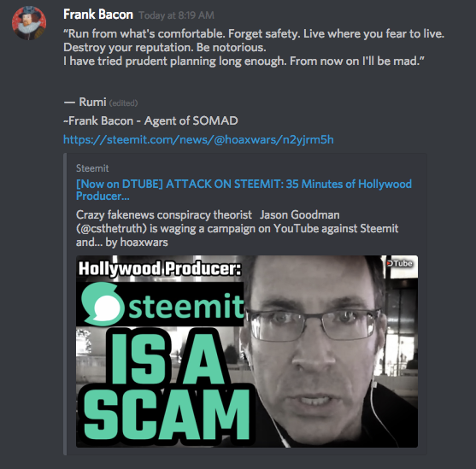Click the message timestamp Today at 8:19 AM
This screenshot has height=469, width=476.
pyautogui.click(x=176, y=15)
